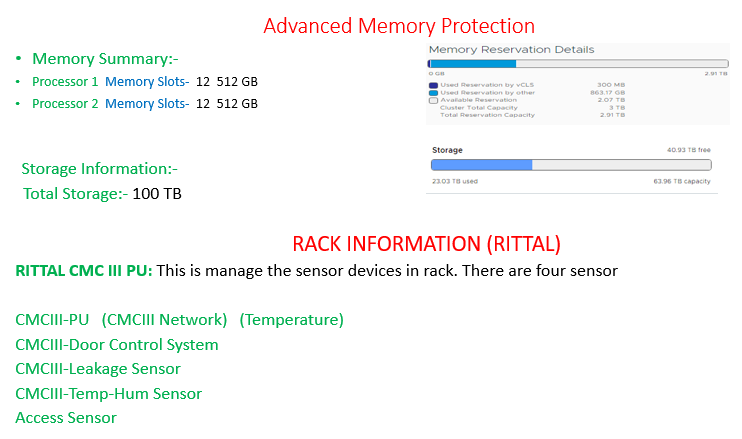Screen dimensions: 742x439
Task: Click the RITTAL CMC III PU label
Action: click(84, 271)
